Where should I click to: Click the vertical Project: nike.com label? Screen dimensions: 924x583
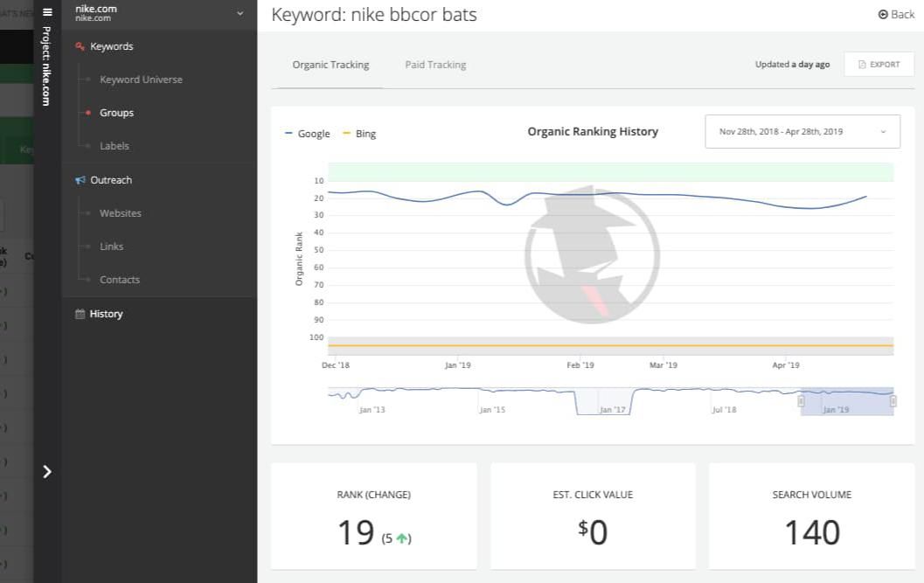pos(46,66)
